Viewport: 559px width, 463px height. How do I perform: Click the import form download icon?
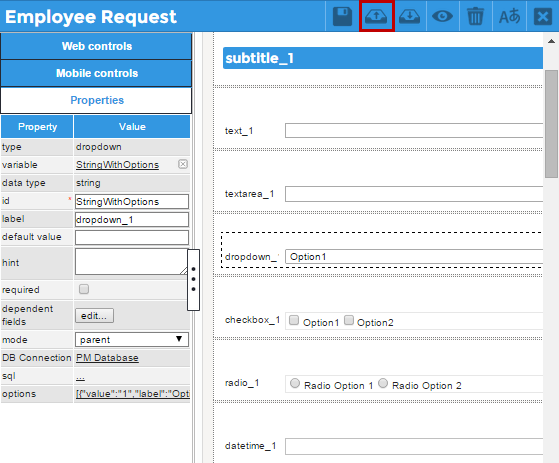[x=409, y=17]
